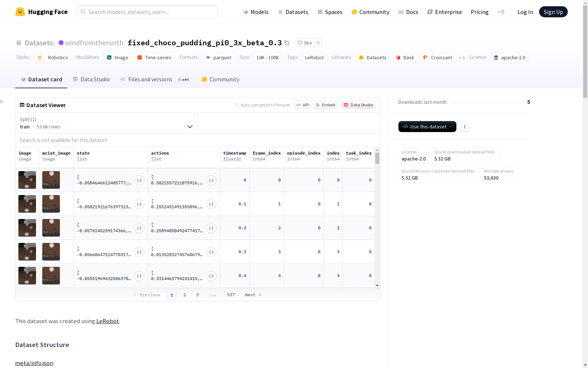Viewport: 588px width, 368px height.
Task: Open the Community tab
Action: [220, 79]
